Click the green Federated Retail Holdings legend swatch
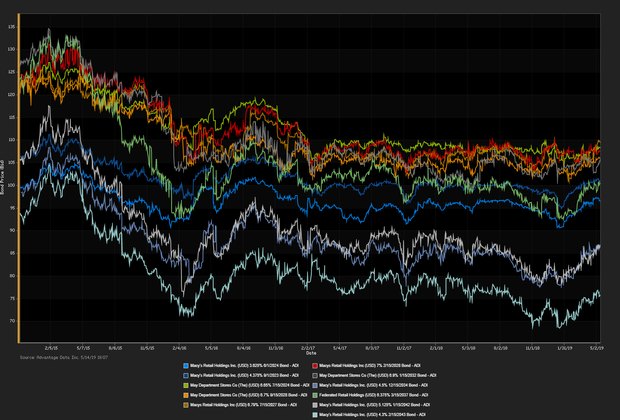The width and height of the screenshot is (620, 420). 315,395
